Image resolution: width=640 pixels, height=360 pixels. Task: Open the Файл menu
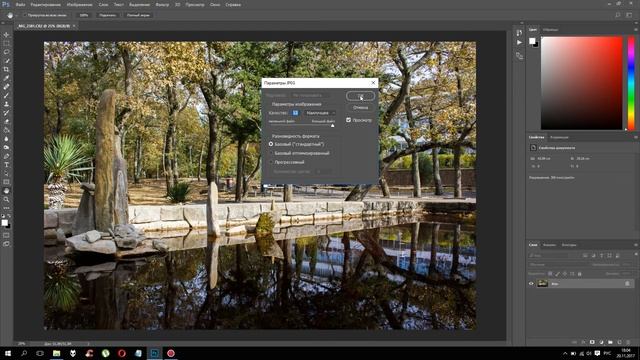tap(20, 5)
